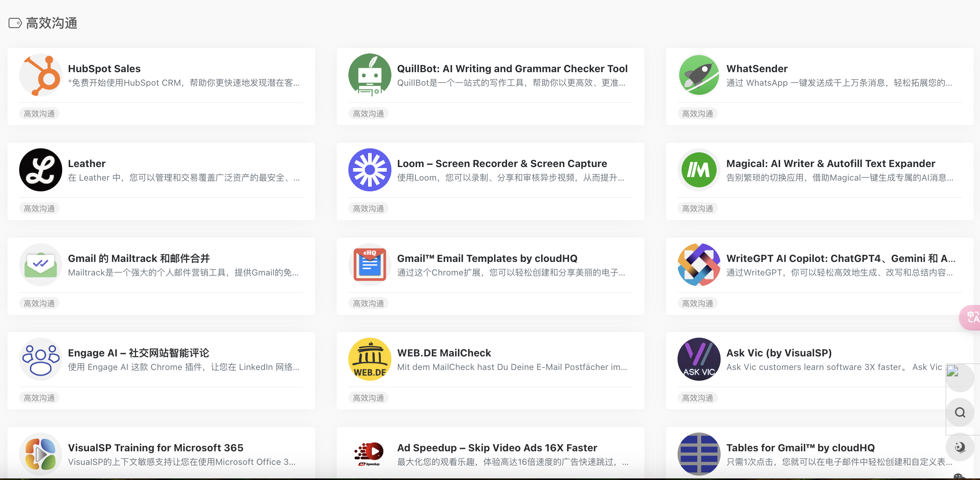The image size is (980, 480).
Task: Click 高效沟通 tag under Leather card
Action: point(39,209)
